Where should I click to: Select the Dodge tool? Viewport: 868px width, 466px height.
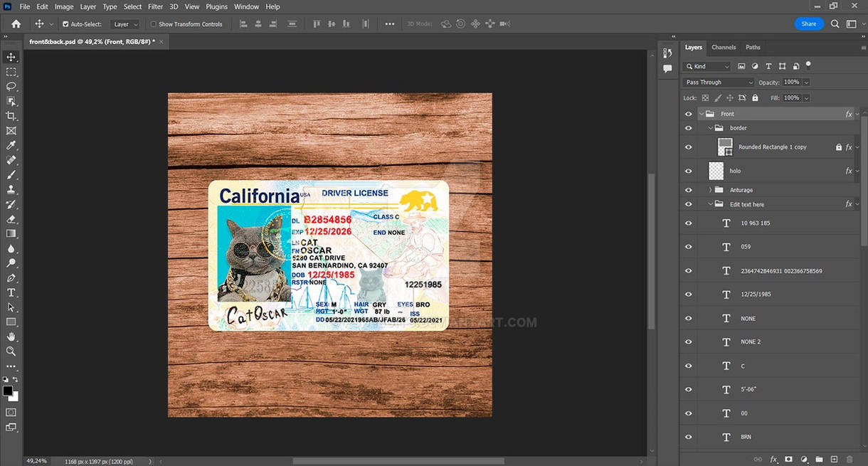(x=11, y=263)
